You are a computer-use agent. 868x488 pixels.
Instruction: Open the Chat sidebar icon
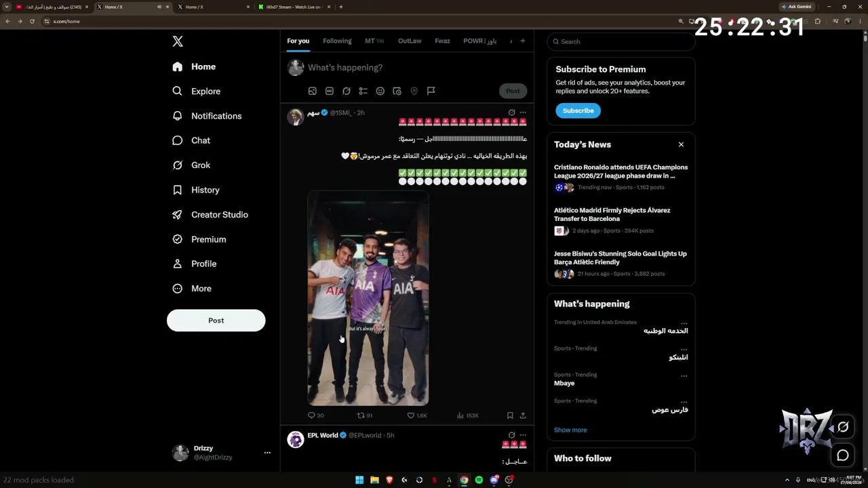click(178, 140)
